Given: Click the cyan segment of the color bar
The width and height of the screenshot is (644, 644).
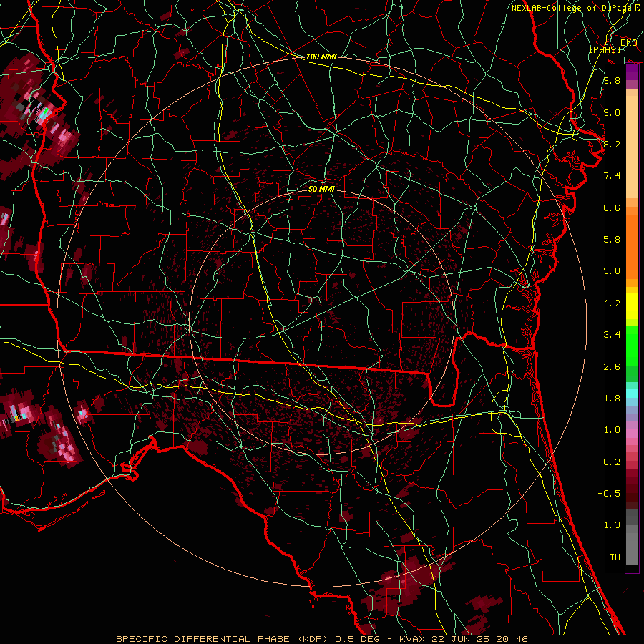Looking at the screenshot, I should tap(632, 394).
